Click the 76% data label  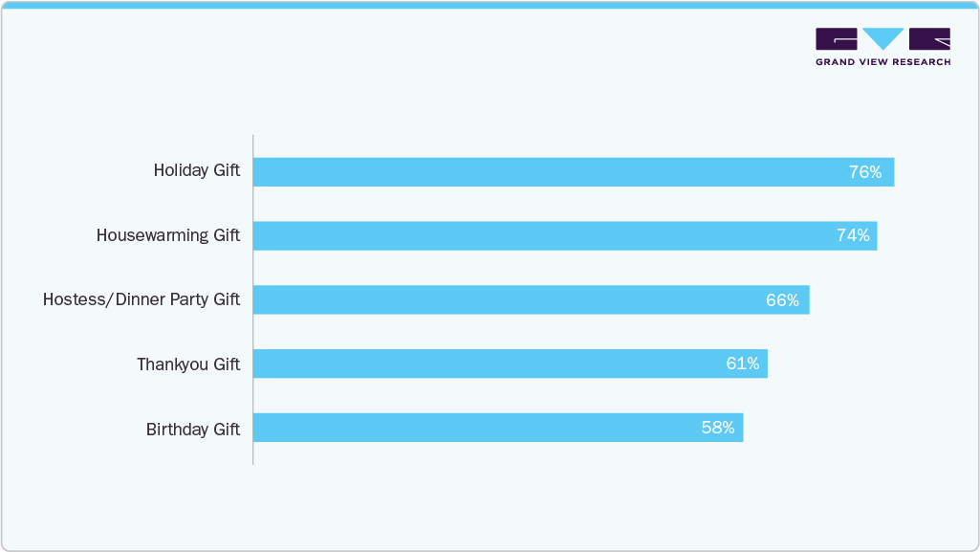pyautogui.click(x=864, y=172)
